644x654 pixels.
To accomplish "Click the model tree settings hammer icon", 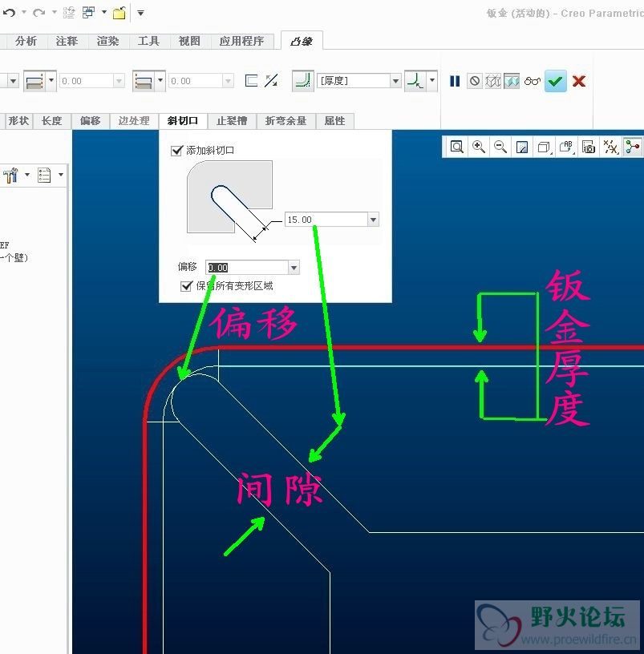I will [11, 176].
